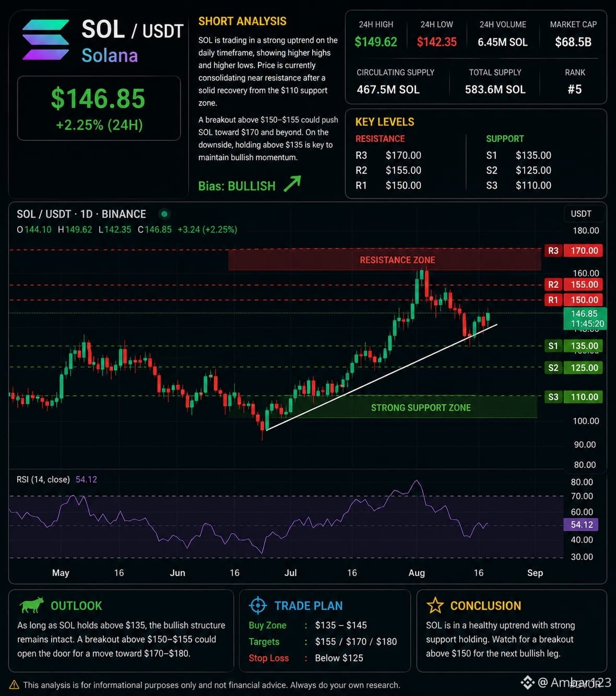
Task: Click the white ascending trendline on chart
Action: point(381,377)
